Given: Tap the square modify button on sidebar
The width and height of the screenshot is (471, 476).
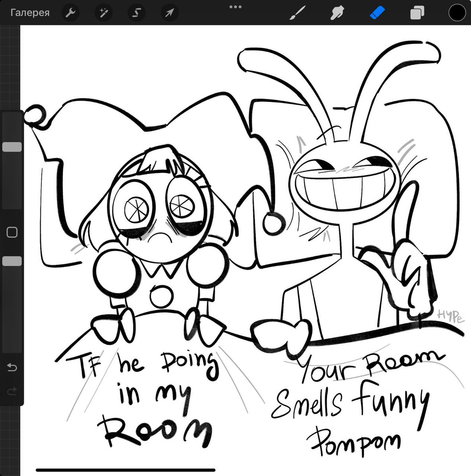Looking at the screenshot, I should (12, 232).
